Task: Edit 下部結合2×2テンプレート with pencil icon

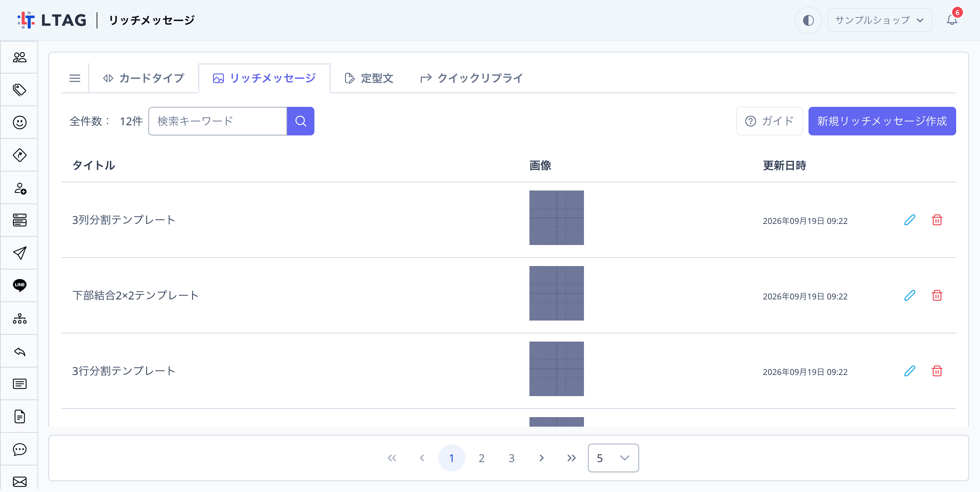Action: pos(910,295)
